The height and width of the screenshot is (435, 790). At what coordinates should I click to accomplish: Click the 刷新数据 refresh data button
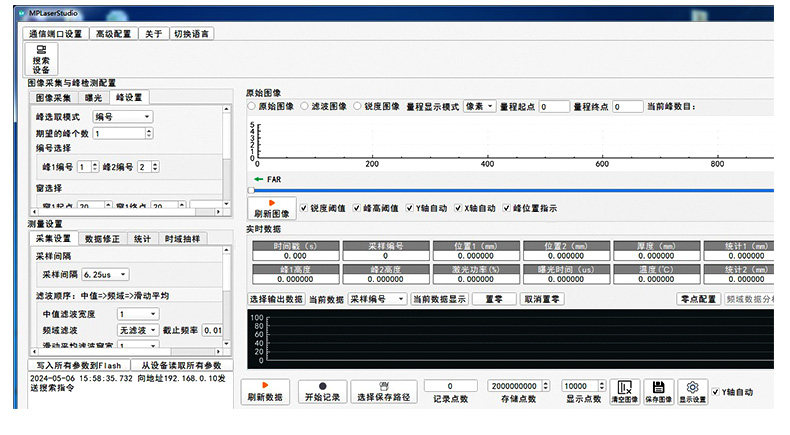tap(265, 392)
